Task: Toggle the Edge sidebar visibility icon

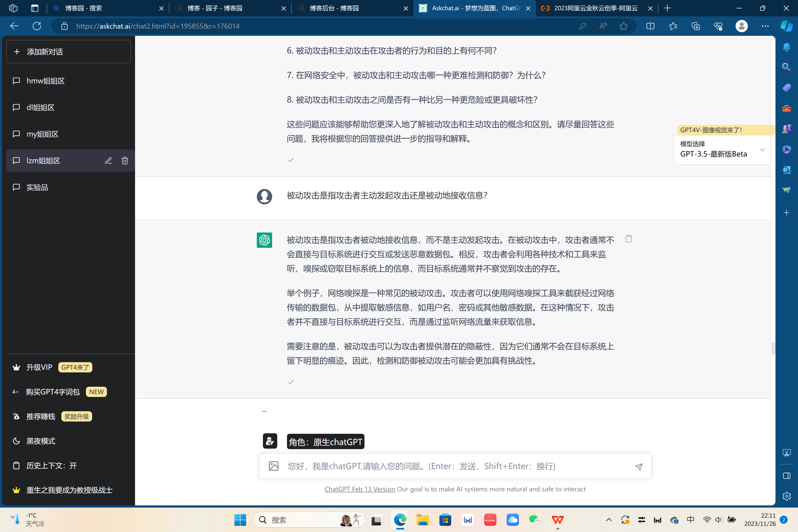Action: (786, 476)
